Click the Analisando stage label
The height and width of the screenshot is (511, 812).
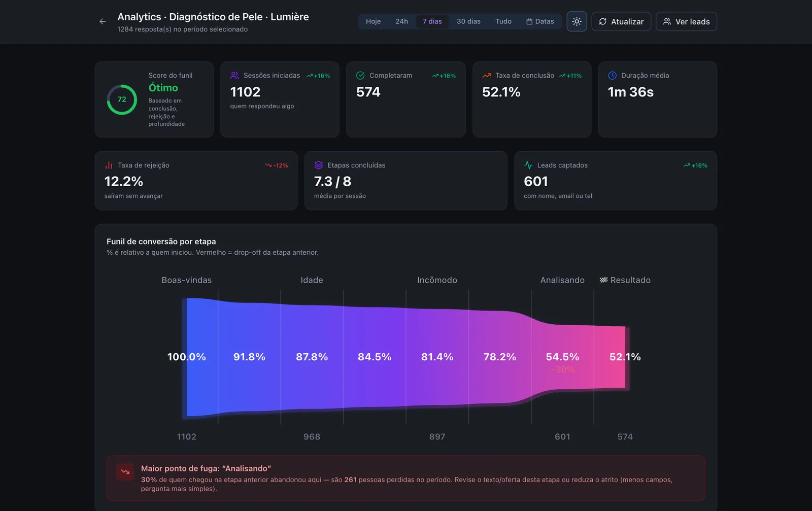pyautogui.click(x=562, y=280)
